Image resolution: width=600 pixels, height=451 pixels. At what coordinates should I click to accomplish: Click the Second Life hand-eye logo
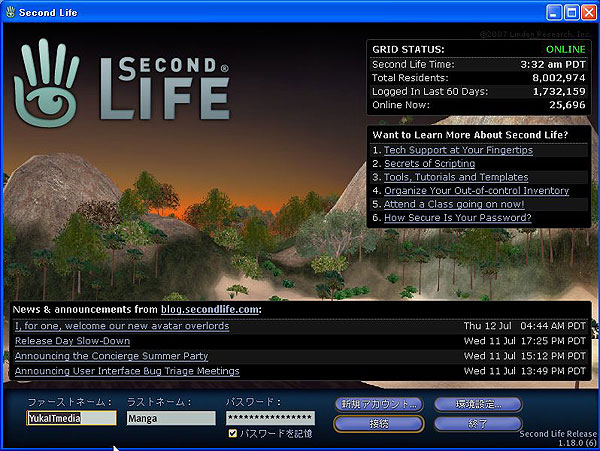coord(46,83)
